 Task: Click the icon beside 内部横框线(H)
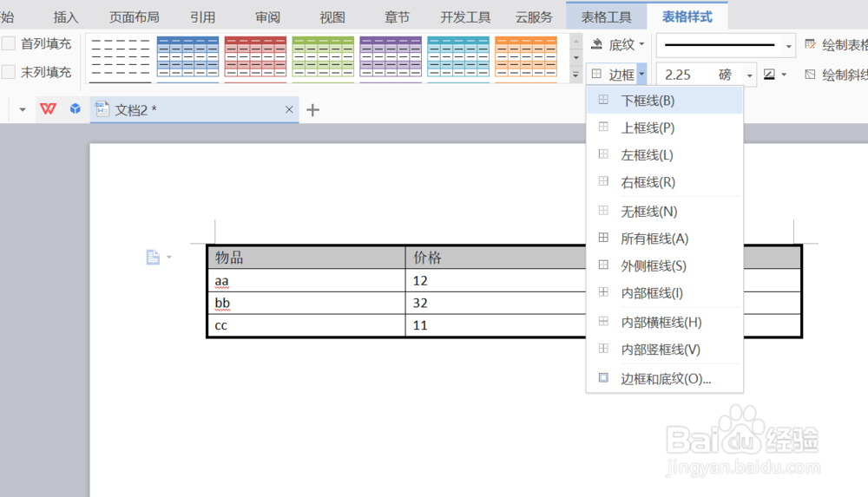coord(603,321)
